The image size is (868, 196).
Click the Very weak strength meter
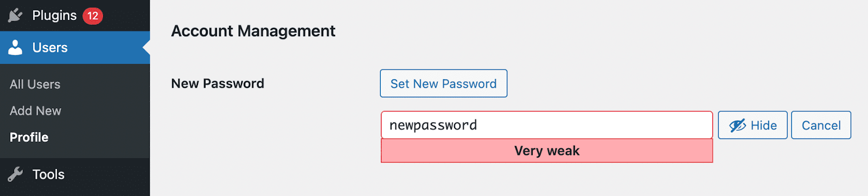point(546,151)
